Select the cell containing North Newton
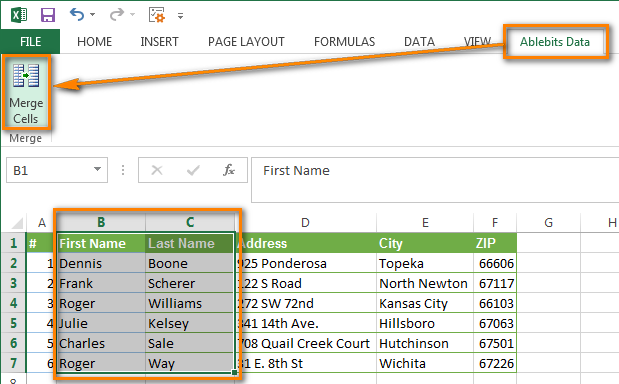Screen dimensions: 619x384 click(x=425, y=283)
